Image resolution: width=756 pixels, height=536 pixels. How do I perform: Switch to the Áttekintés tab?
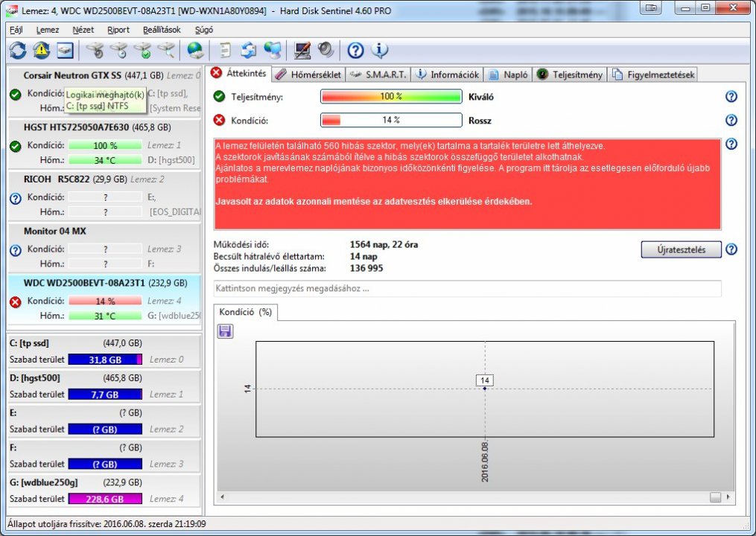(239, 73)
